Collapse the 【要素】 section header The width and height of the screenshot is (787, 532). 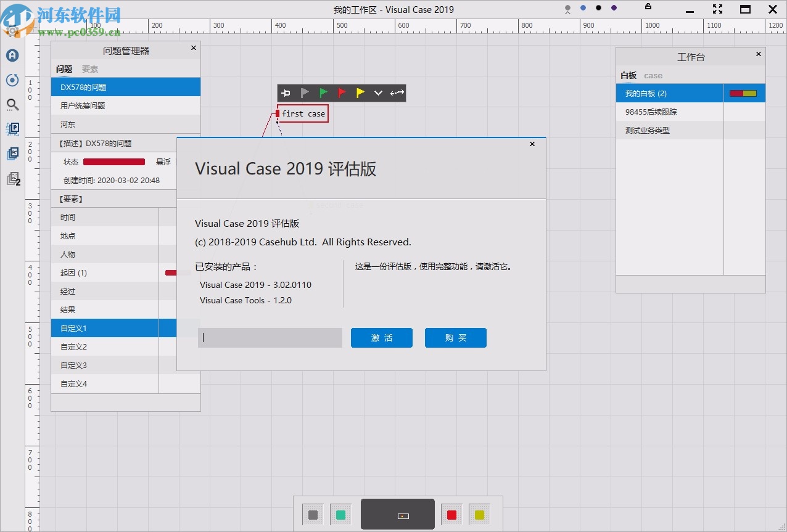point(113,198)
